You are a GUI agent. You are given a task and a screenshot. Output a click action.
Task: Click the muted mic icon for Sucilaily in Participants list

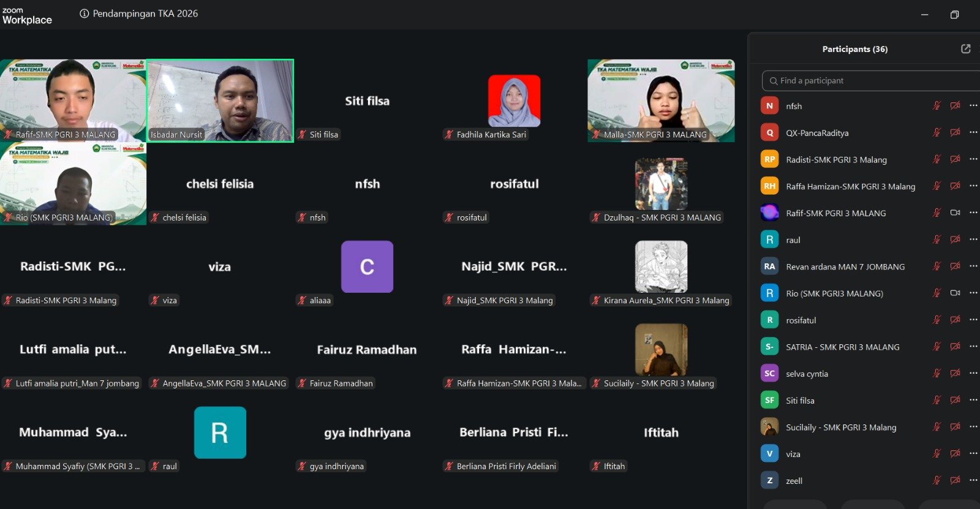tap(937, 427)
